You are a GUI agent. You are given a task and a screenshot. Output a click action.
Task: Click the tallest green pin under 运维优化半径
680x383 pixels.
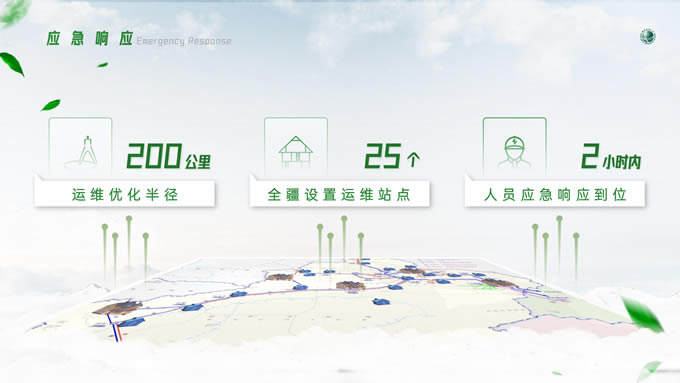point(129,241)
